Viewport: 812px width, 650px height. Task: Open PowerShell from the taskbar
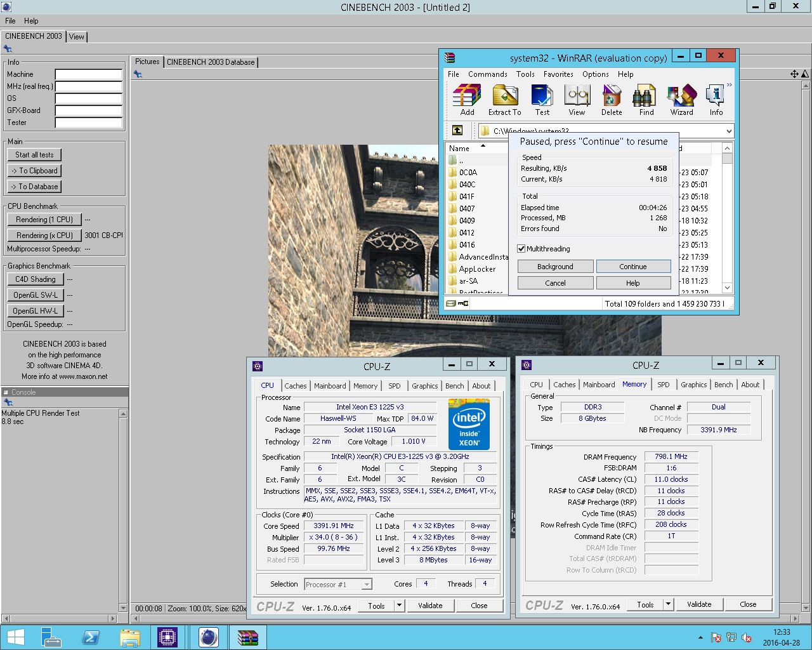click(x=91, y=637)
